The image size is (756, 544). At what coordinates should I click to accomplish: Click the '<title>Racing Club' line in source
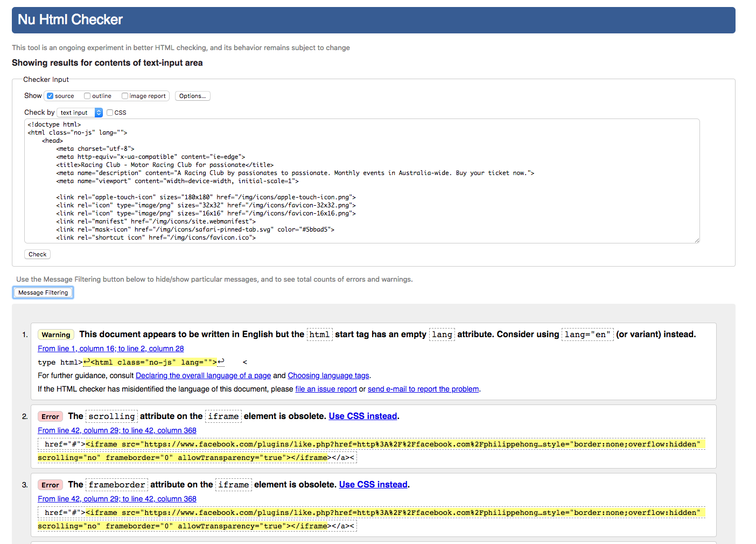[x=165, y=165]
